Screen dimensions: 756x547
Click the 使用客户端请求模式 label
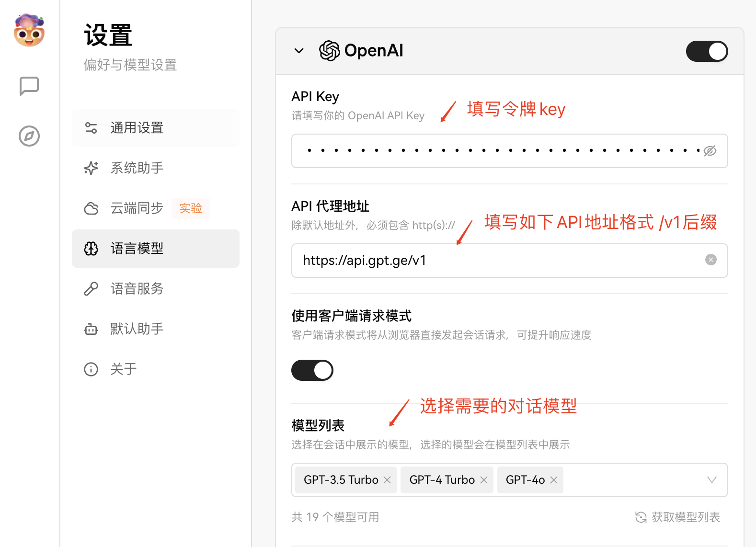(352, 316)
